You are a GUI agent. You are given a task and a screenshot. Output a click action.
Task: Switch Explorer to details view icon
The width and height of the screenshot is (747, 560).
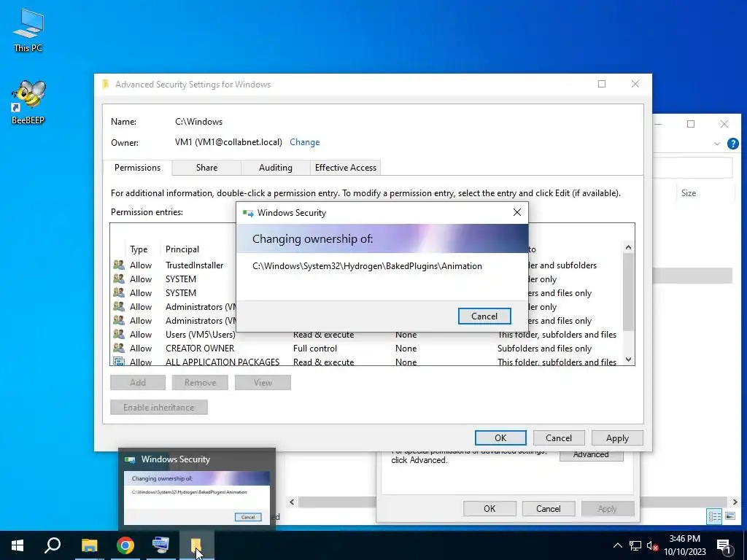tap(714, 516)
